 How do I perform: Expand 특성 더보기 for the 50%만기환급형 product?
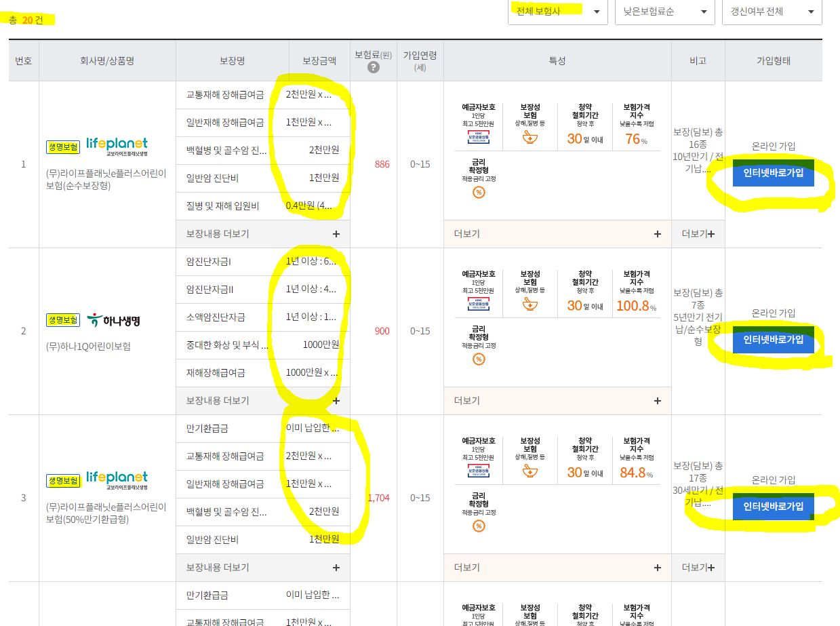point(557,567)
